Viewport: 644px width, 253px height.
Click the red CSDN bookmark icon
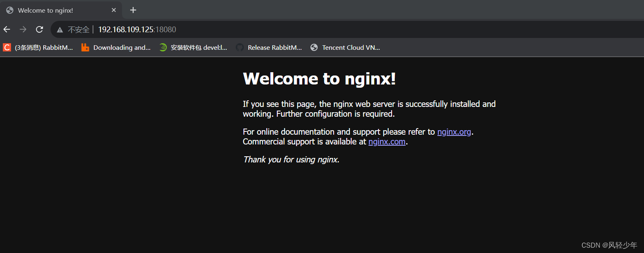pyautogui.click(x=7, y=47)
